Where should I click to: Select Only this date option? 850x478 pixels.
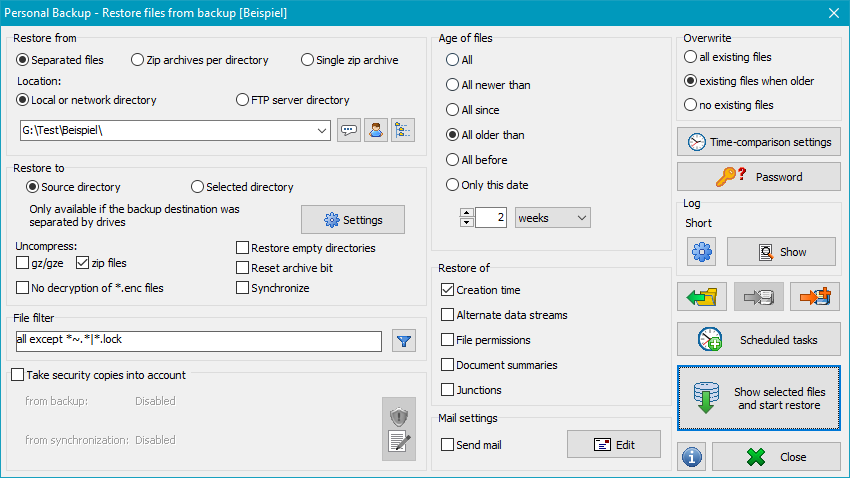[487, 185]
